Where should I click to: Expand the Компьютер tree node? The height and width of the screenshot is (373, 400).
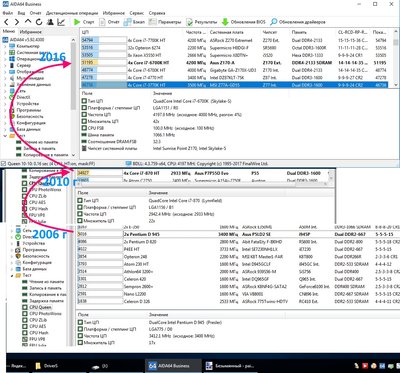click(5, 46)
